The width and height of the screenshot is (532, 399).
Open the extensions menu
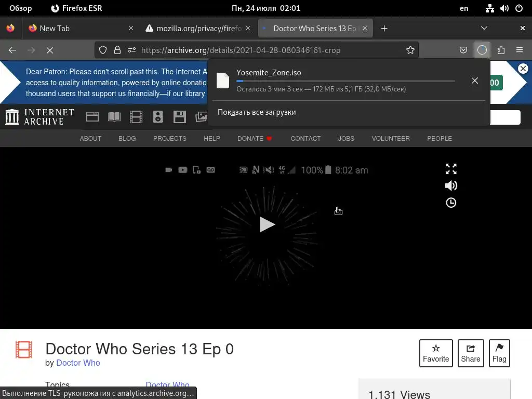pyautogui.click(x=501, y=50)
